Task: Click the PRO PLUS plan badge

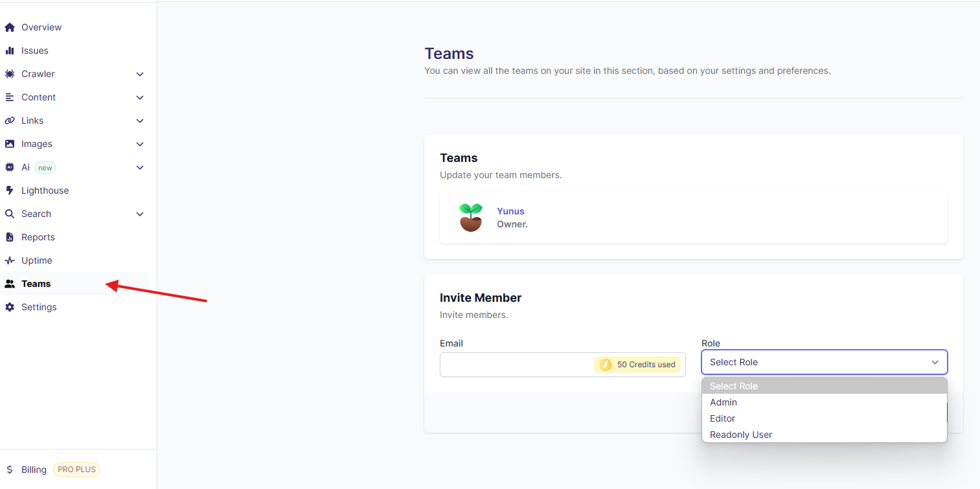Action: click(76, 470)
